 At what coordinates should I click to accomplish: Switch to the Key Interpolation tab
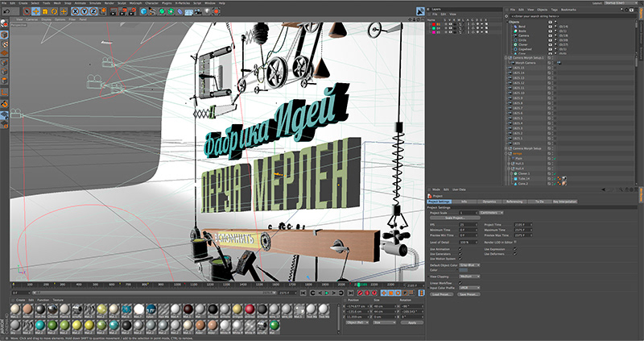565,202
